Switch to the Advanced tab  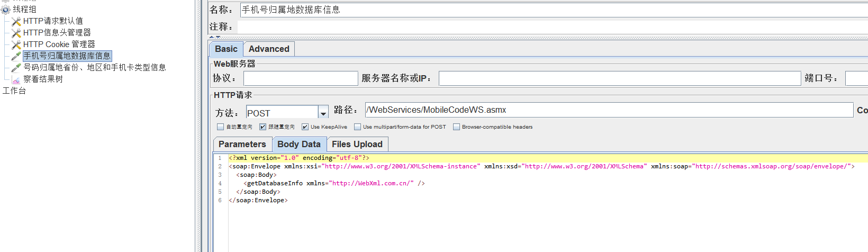(269, 49)
